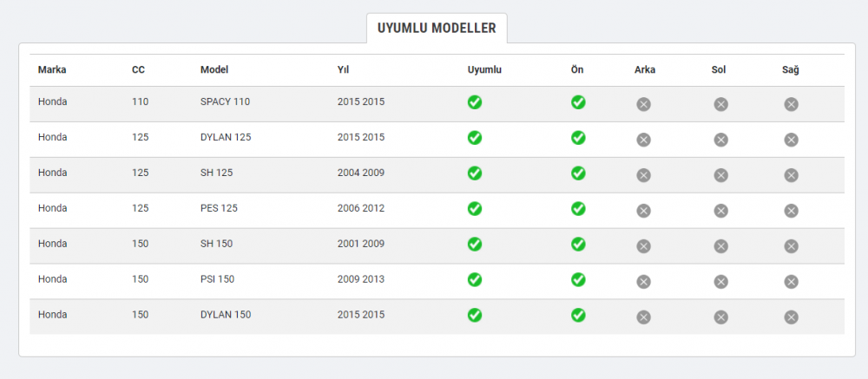Click green Uyumlu check for SH 150
The height and width of the screenshot is (379, 868).
(x=475, y=244)
